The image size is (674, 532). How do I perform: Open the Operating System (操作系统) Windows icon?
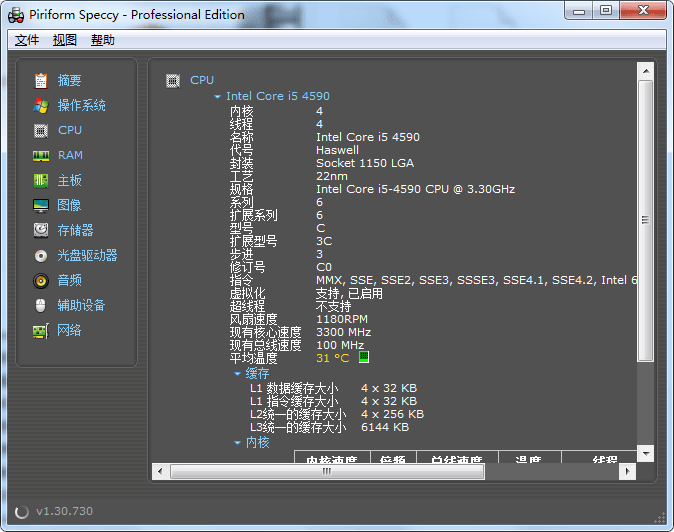click(x=41, y=106)
